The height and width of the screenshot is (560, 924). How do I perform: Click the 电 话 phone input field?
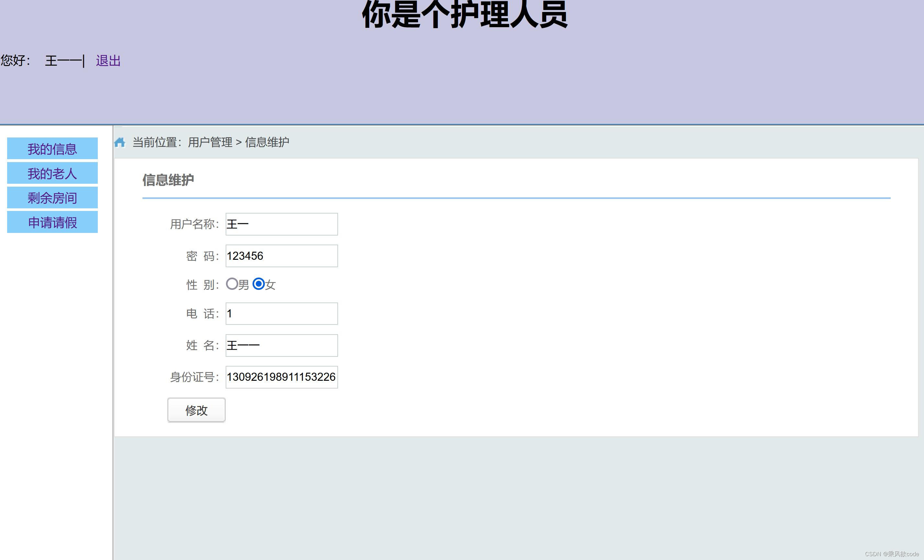point(281,313)
